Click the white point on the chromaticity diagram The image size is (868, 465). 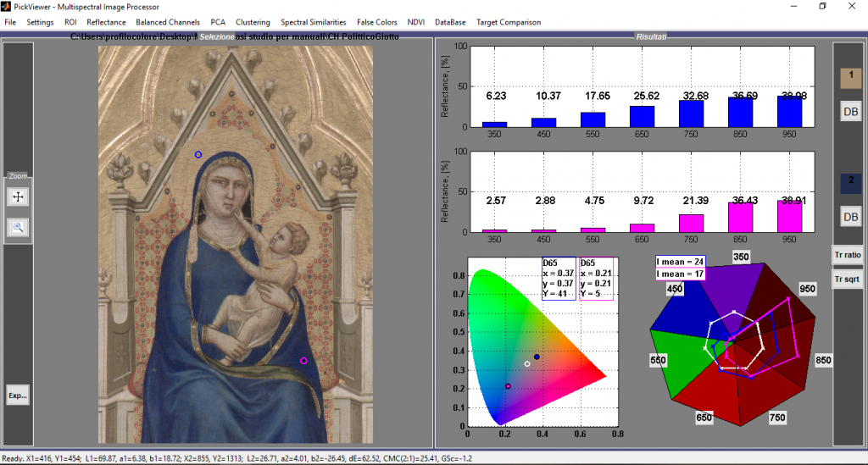coord(527,364)
